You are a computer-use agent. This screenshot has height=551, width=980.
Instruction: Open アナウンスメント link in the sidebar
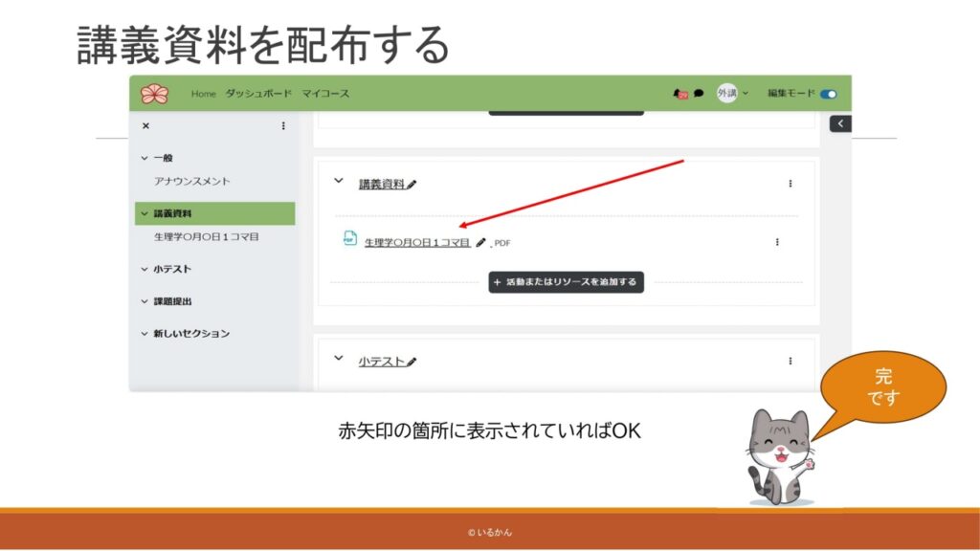pos(192,181)
